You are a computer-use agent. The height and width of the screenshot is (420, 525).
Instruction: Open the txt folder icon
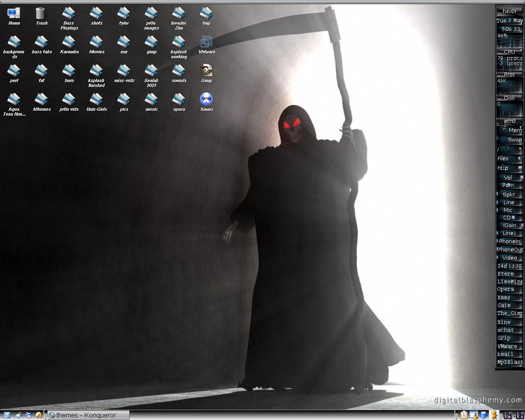(x=41, y=74)
